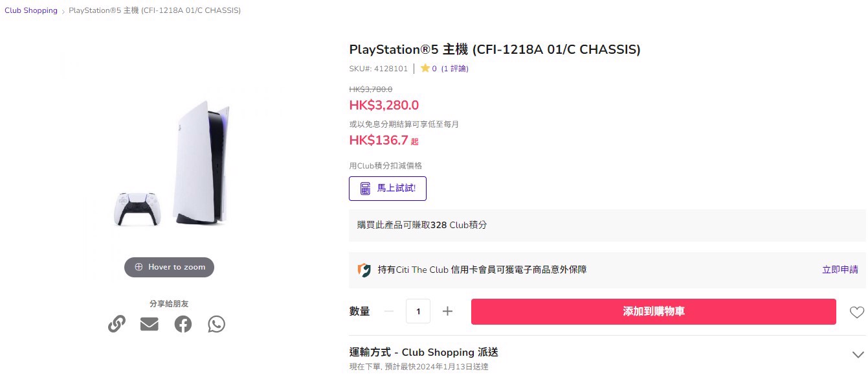Open Club Shopping from the breadcrumb
The height and width of the screenshot is (383, 868).
click(30, 10)
